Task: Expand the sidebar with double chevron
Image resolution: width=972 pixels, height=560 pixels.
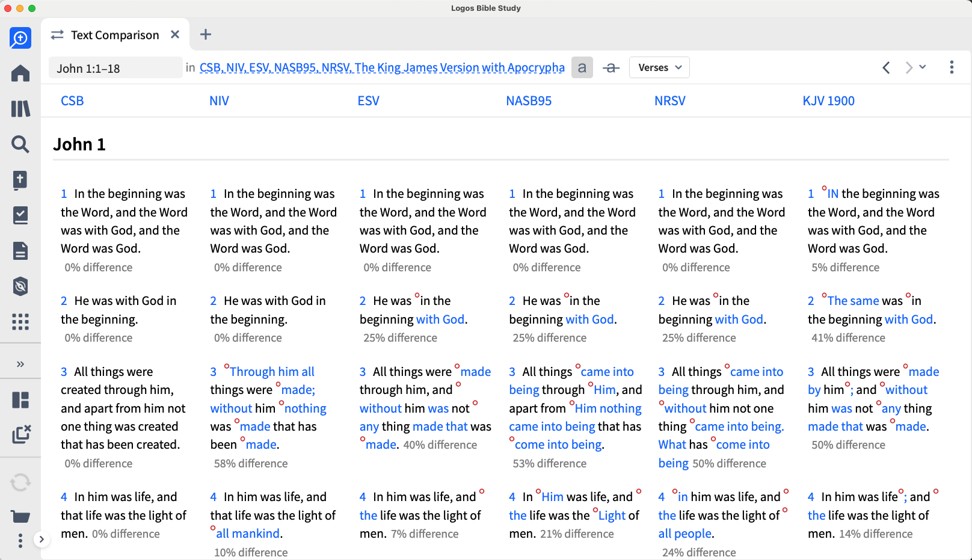Action: click(x=20, y=364)
